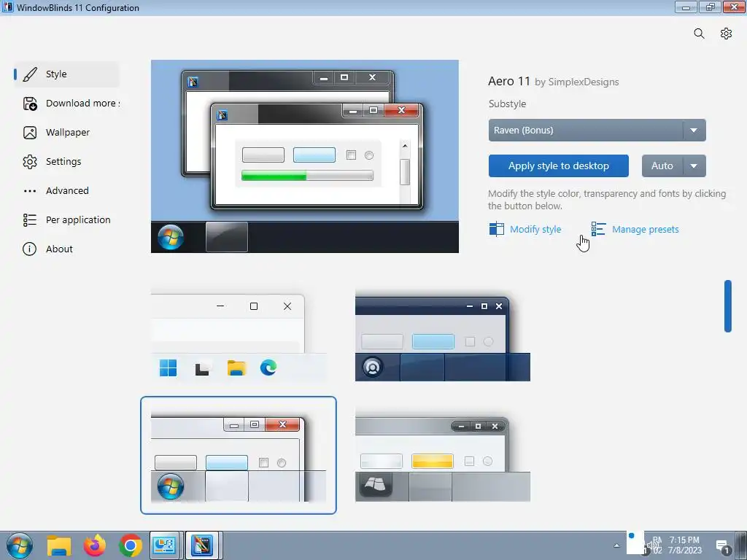Open the Settings section label
Viewport: 747px width, 560px height.
(63, 162)
